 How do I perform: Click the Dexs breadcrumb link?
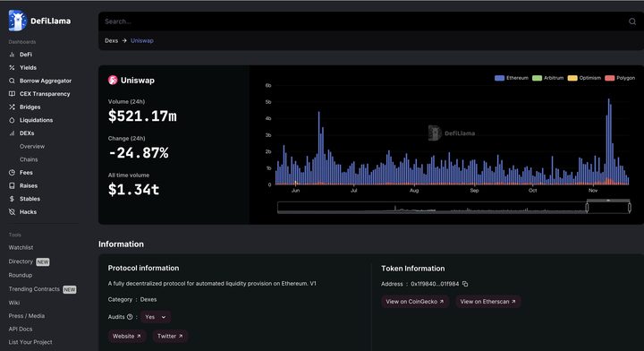click(x=111, y=40)
